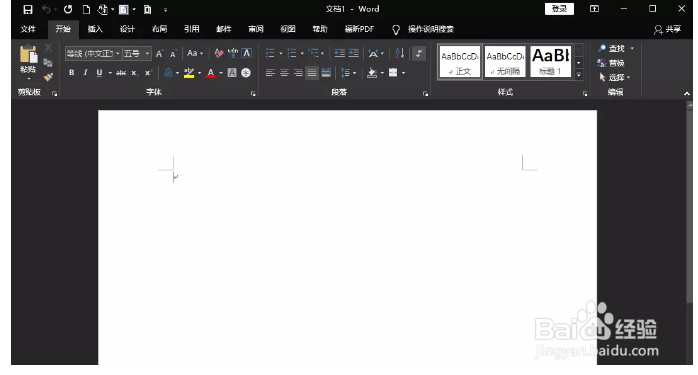Switch to the 插入 tab
The image size is (698, 375).
95,29
